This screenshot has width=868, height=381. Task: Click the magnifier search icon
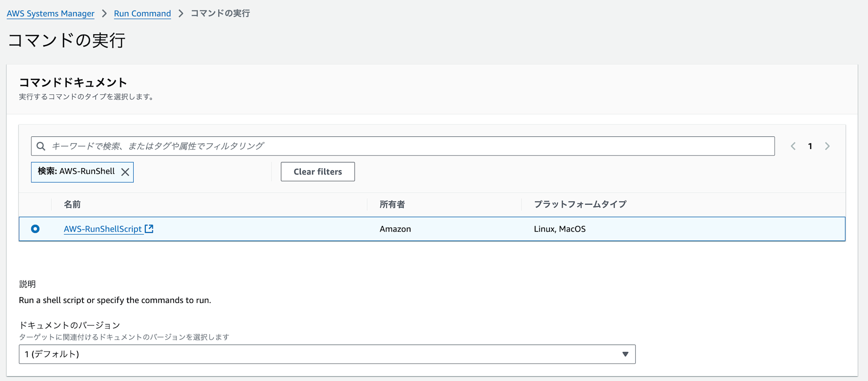[x=41, y=146]
